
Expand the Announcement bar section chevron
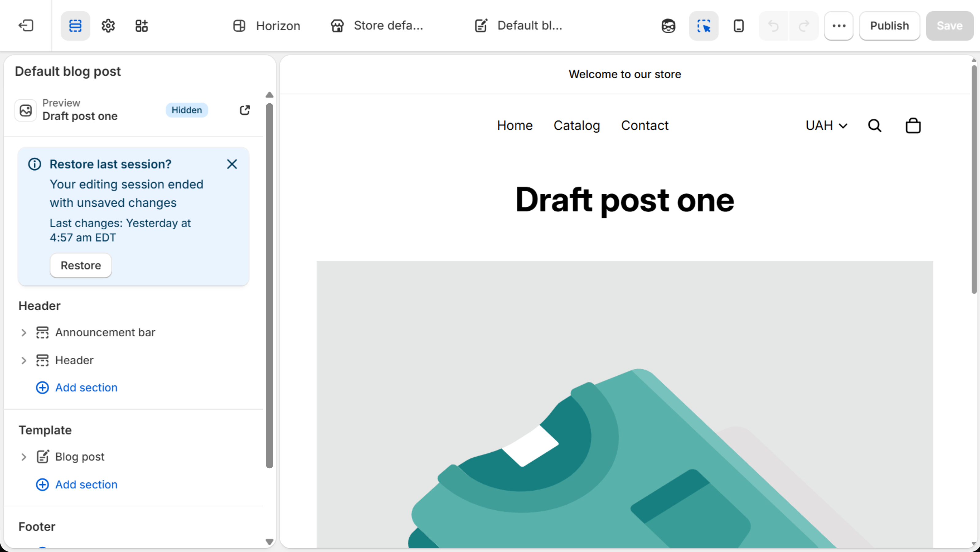click(24, 332)
